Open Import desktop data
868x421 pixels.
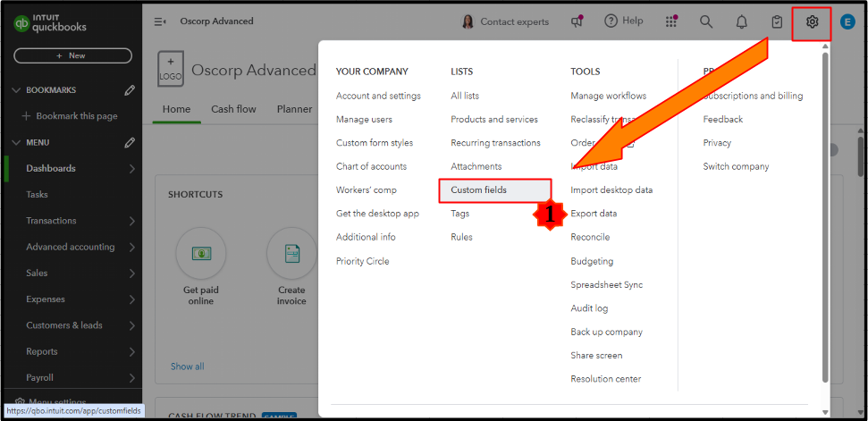611,189
